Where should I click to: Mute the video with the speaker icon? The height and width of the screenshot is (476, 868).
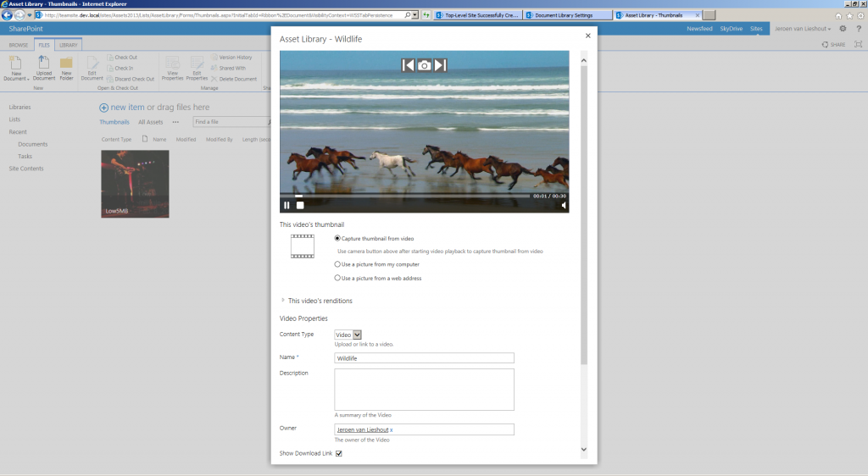click(x=564, y=205)
